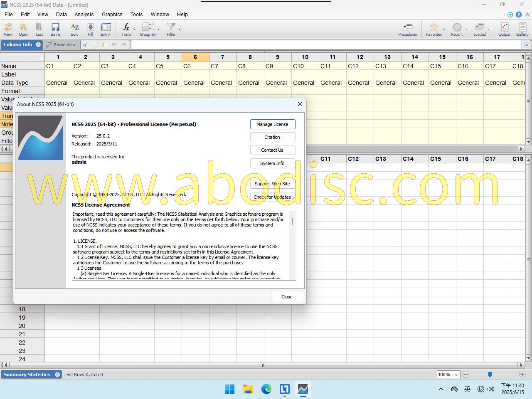Click the C10 name cell

pyautogui.click(x=305, y=66)
